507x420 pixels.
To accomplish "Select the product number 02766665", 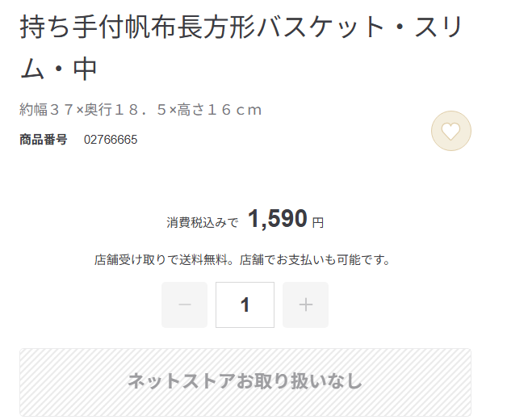I will (x=111, y=140).
